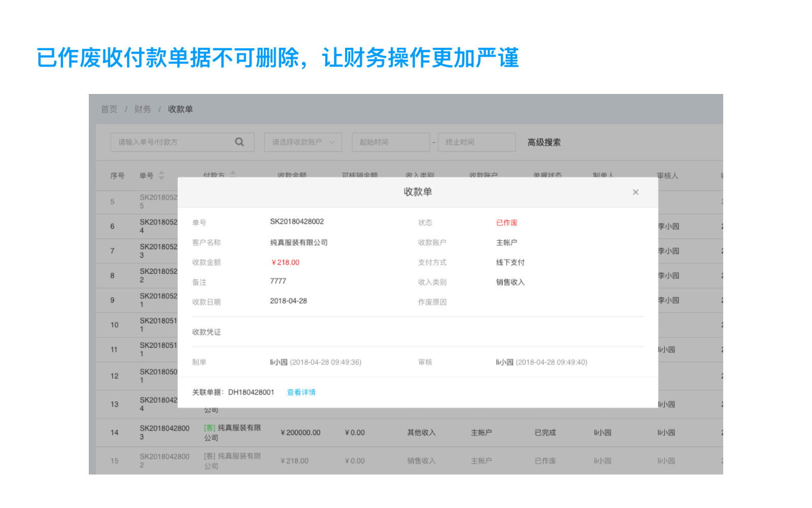This screenshot has height=508, width=812.
Task: Select row 14 receipt SK20180428003
Action: point(164,432)
